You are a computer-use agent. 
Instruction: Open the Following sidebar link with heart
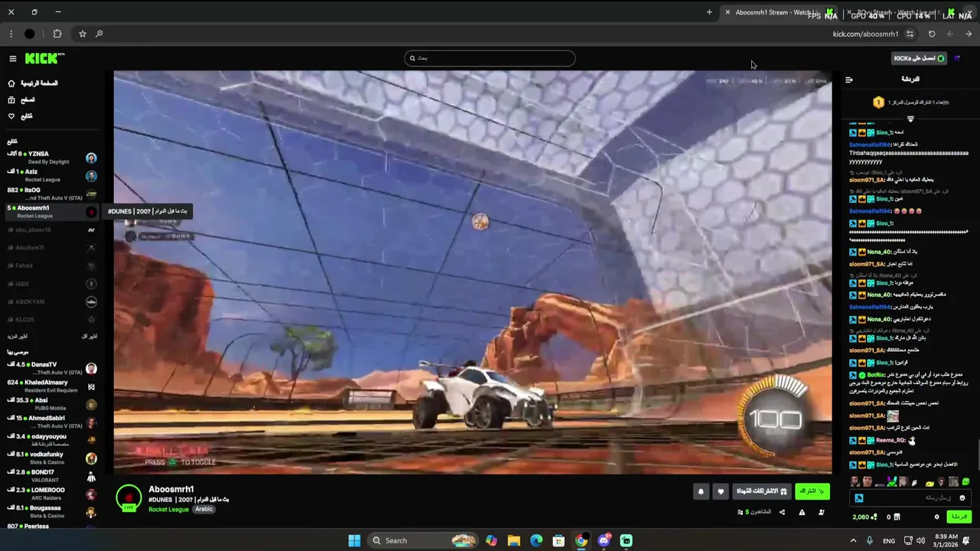tap(20, 116)
